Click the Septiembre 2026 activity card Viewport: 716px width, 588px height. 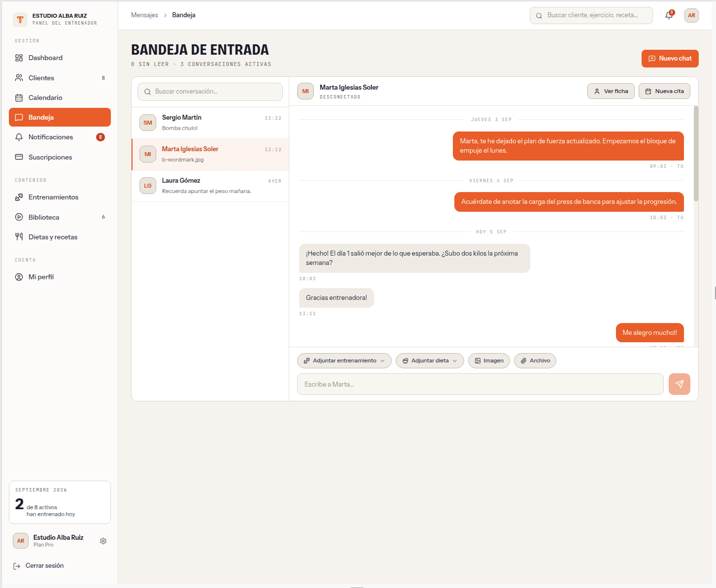click(x=60, y=502)
